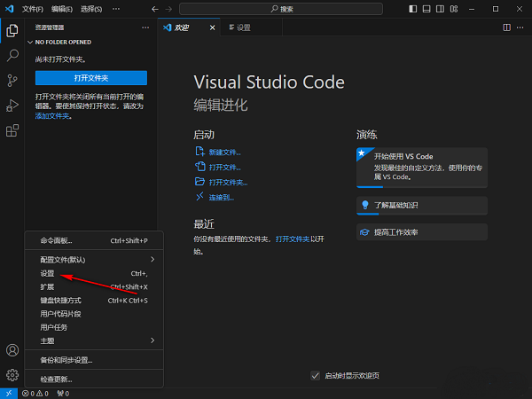Select 设置 from the context menu

point(48,274)
